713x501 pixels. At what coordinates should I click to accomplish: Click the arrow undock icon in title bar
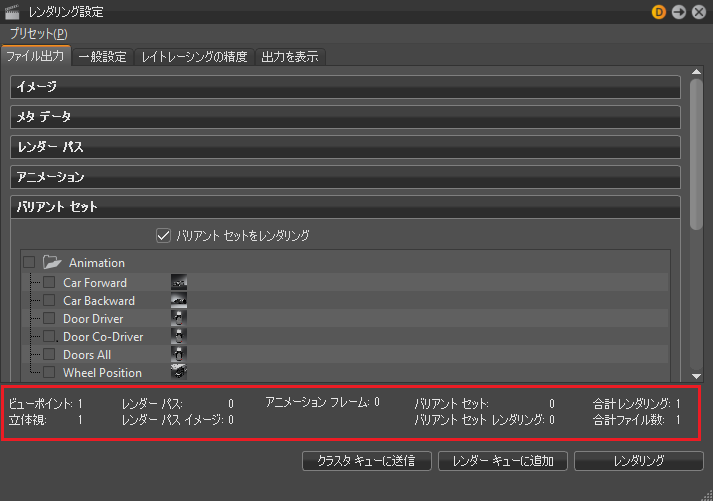[x=679, y=12]
